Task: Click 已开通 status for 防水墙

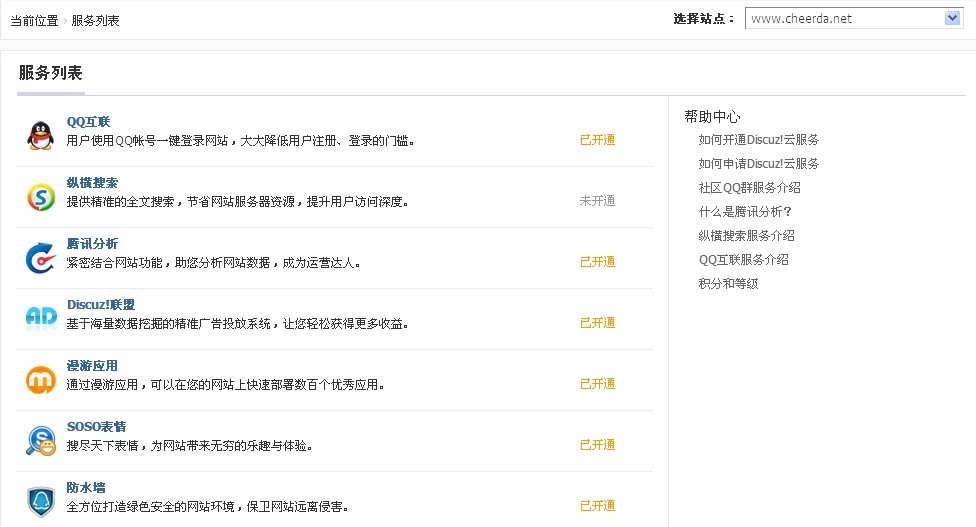Action: pyautogui.click(x=598, y=506)
